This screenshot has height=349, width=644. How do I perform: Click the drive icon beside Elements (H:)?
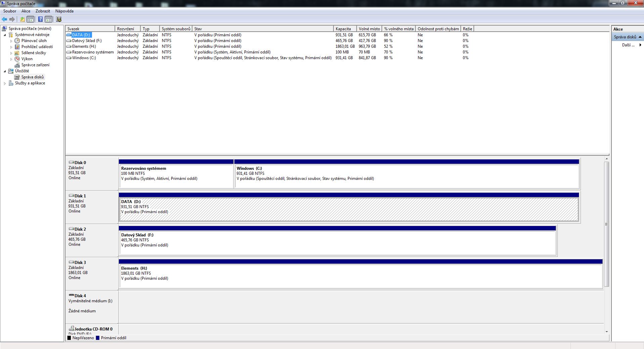coord(69,46)
